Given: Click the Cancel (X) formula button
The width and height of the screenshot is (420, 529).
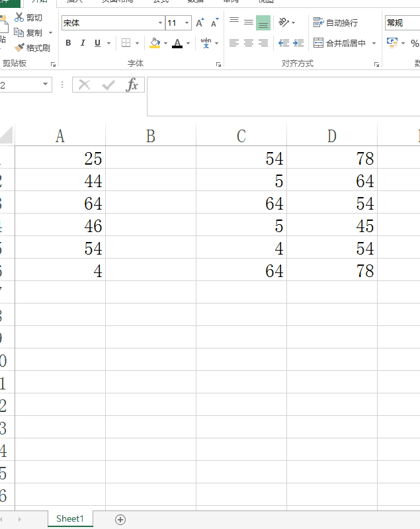Looking at the screenshot, I should coord(85,85).
